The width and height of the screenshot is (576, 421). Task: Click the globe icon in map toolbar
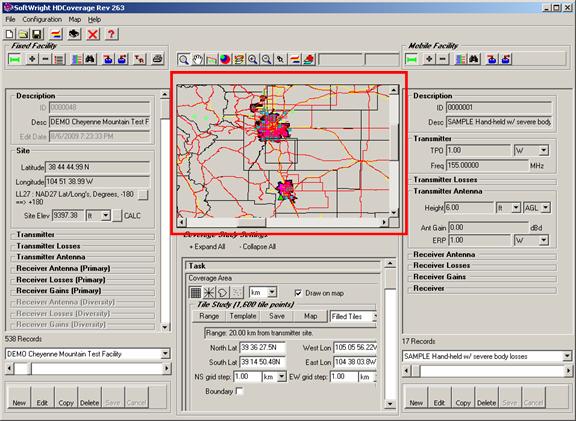pyautogui.click(x=225, y=59)
